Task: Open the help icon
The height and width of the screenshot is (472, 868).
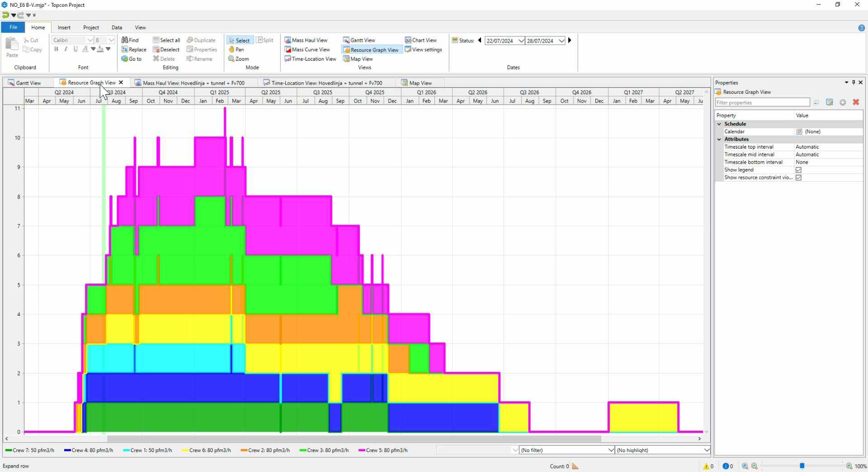Action: coord(861,28)
